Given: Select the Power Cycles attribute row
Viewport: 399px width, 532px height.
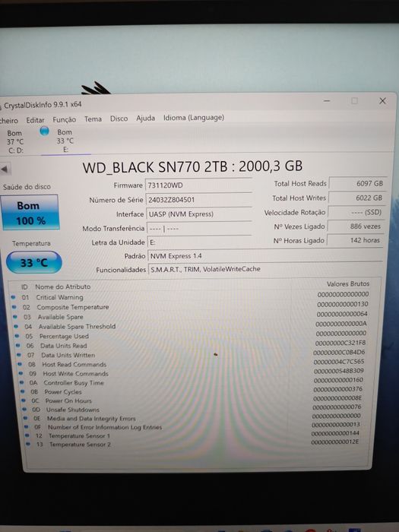Looking at the screenshot, I should tap(193, 391).
